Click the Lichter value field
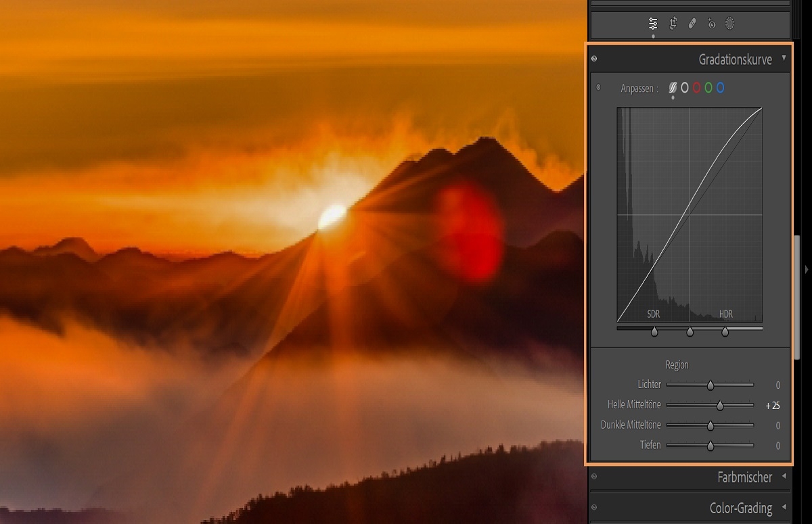Viewport: 812px width, 524px height. point(777,385)
